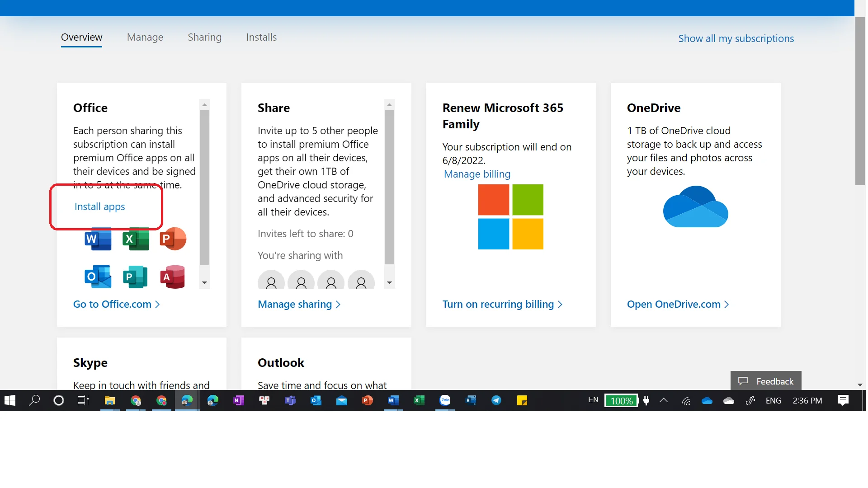
Task: Show hidden tray icons chevron
Action: 664,400
